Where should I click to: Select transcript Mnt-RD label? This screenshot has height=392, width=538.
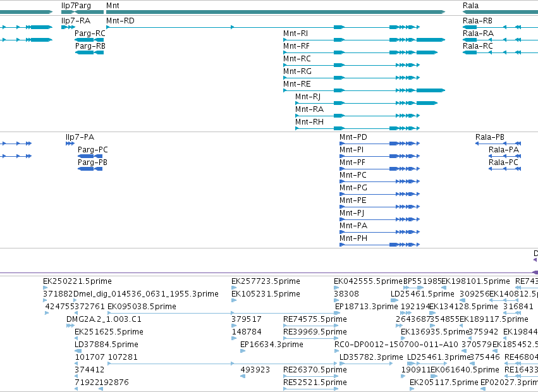[x=120, y=21]
